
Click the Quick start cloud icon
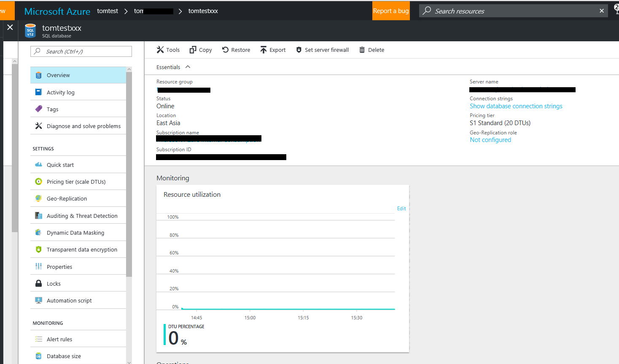[38, 165]
